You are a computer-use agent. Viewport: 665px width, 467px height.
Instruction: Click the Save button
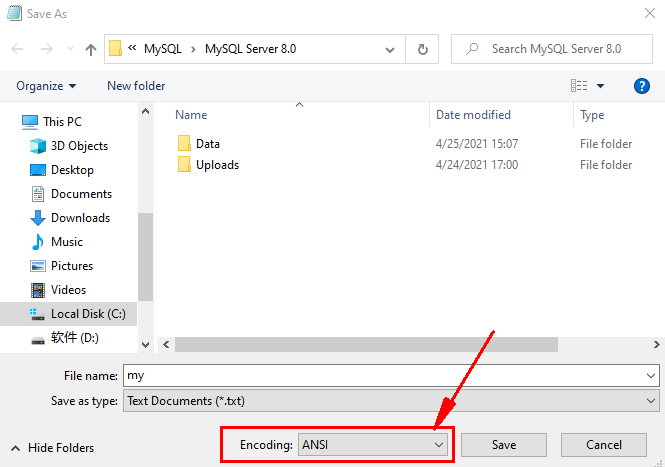[x=503, y=445]
